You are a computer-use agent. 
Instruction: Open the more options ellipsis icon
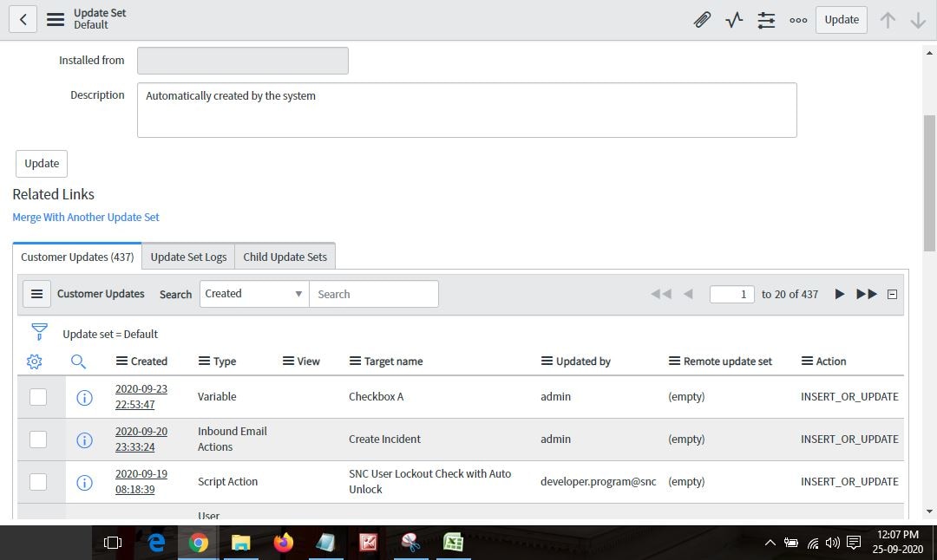tap(798, 19)
